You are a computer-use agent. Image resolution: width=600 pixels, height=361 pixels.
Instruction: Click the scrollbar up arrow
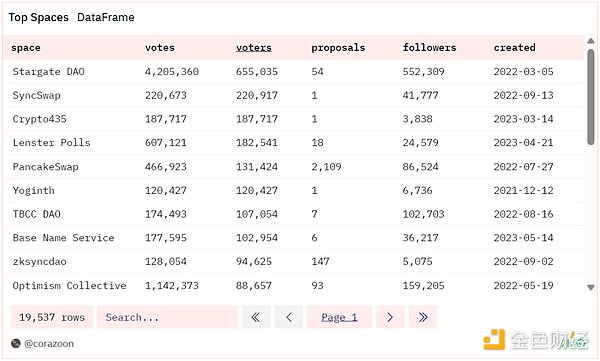[591, 41]
